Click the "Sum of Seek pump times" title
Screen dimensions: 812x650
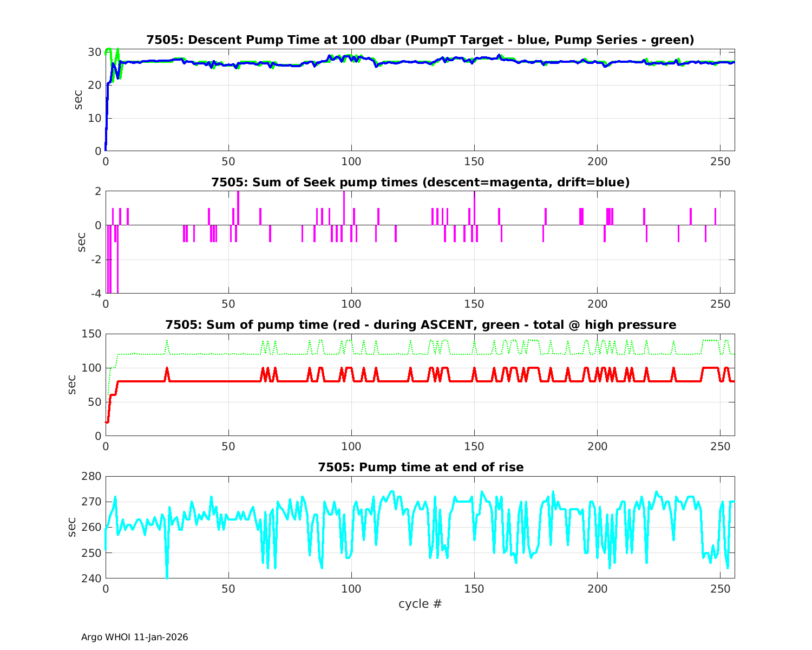coord(420,183)
